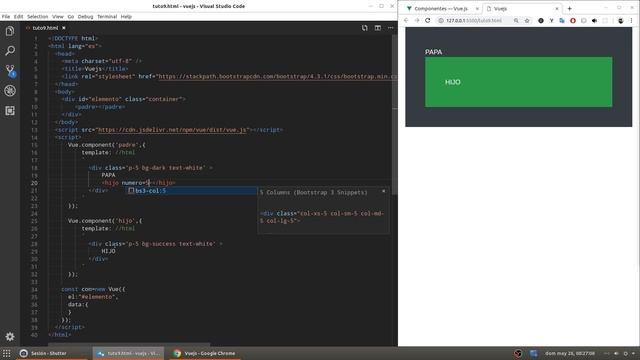Screen dimensions: 640x360
Task: Close the Componentes — Vue.js Chrome tab
Action: coord(477,9)
